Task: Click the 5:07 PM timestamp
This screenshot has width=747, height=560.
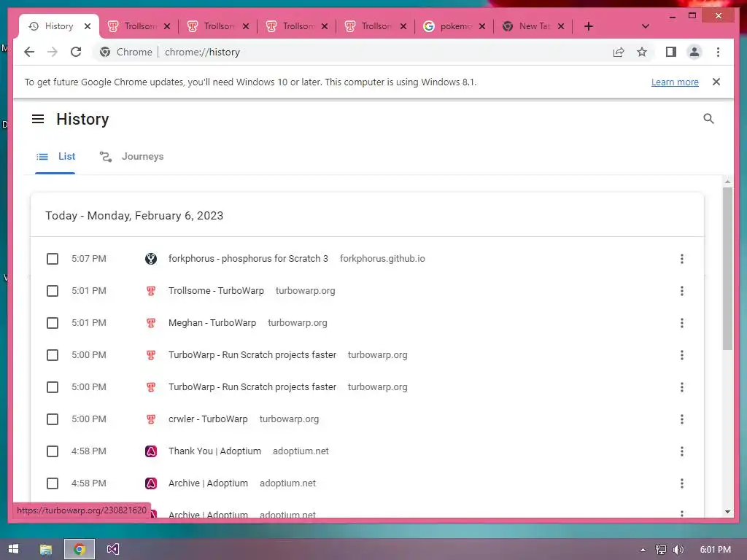Action: [x=88, y=259]
